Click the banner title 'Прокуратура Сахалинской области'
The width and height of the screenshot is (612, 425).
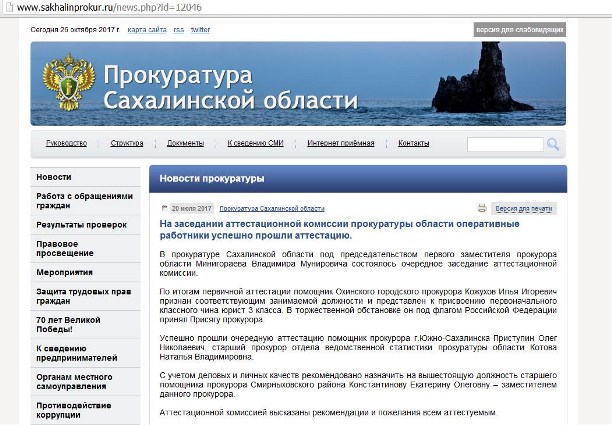[x=230, y=88]
